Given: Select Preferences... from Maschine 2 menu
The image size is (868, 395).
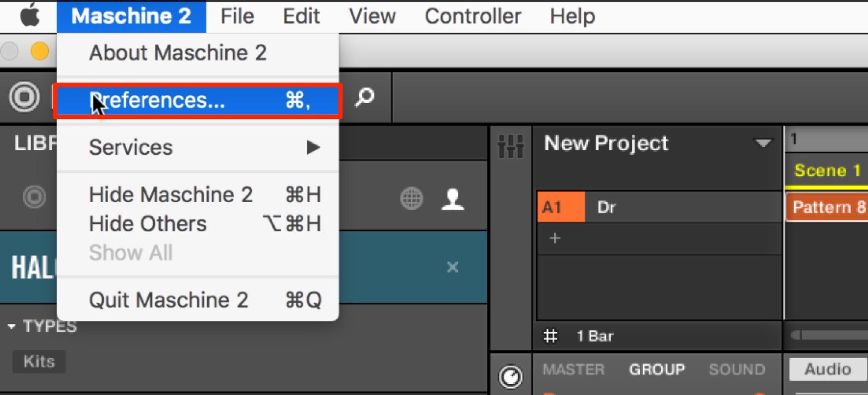Looking at the screenshot, I should coord(198,101).
